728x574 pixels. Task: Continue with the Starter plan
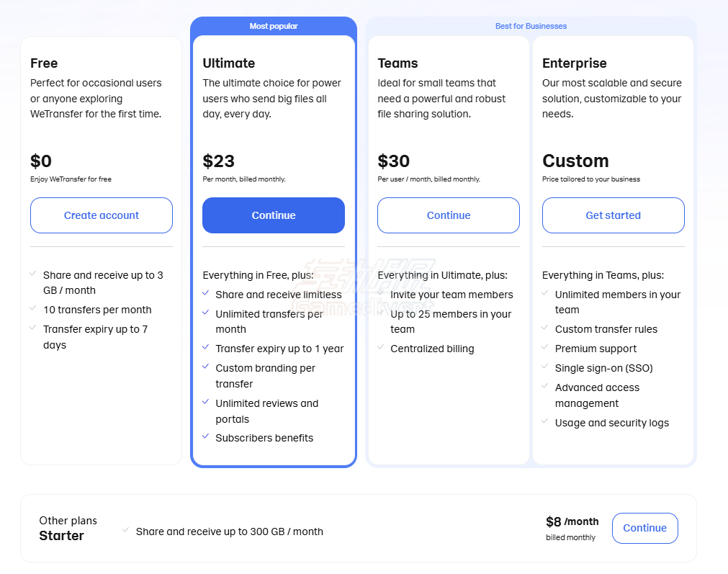click(x=645, y=528)
